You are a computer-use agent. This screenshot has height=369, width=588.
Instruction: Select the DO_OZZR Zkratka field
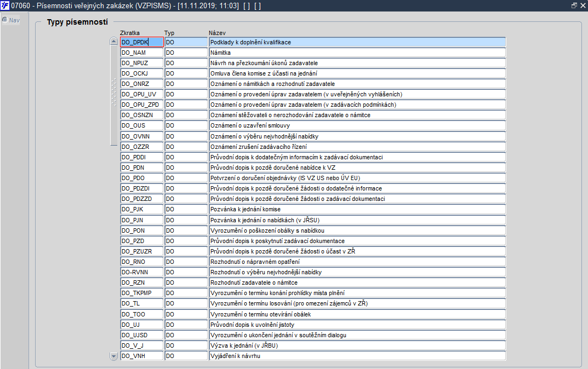point(142,147)
